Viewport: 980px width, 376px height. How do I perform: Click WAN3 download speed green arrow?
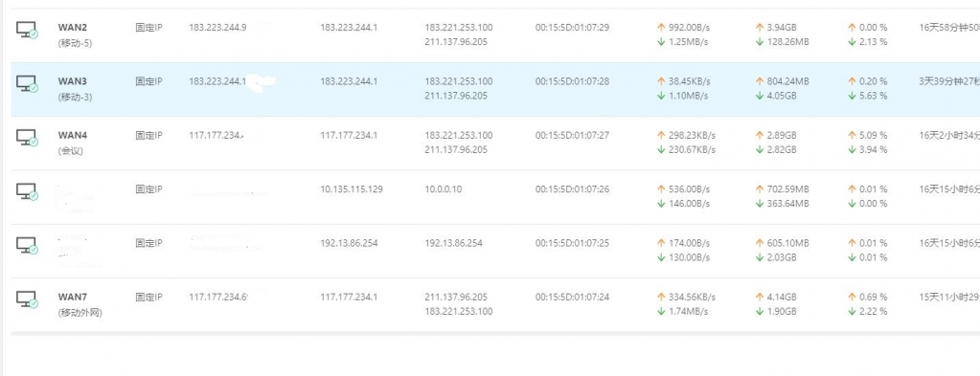[x=661, y=97]
